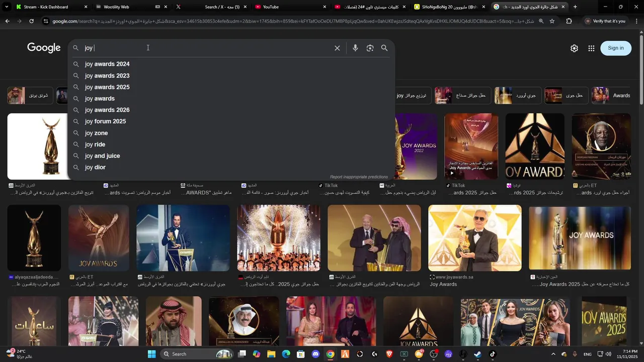This screenshot has height=362, width=644.
Task: Open Microsoft Store from the taskbar
Action: tap(300, 354)
